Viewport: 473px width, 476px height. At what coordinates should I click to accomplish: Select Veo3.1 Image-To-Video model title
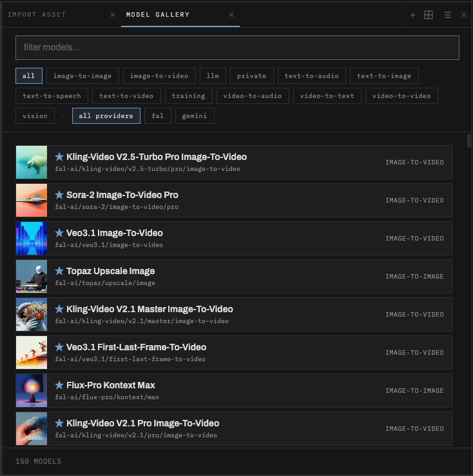[x=115, y=233]
